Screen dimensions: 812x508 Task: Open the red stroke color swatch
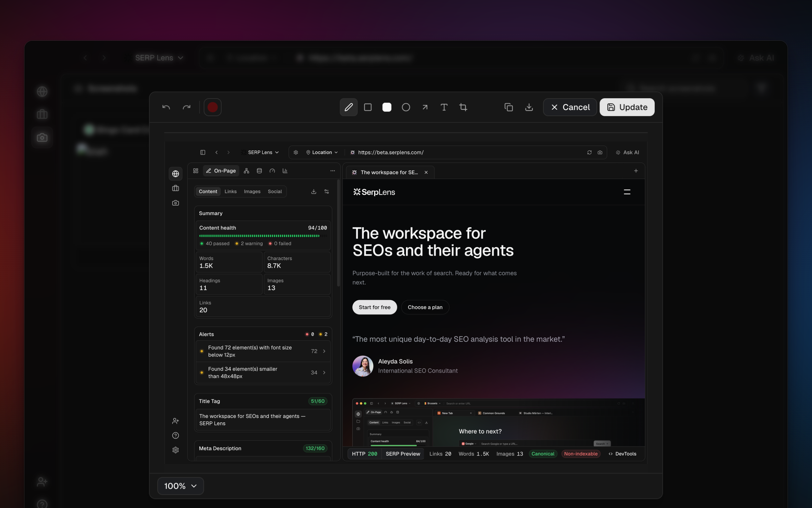point(212,107)
